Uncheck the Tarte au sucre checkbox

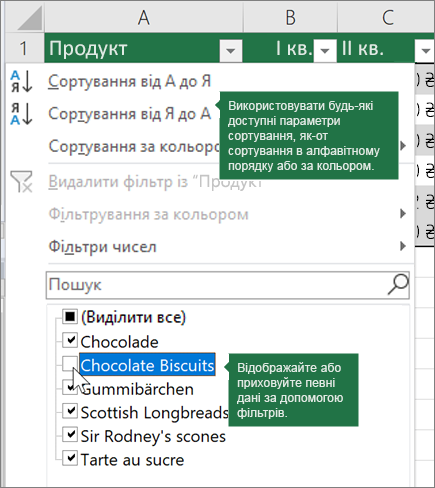[x=70, y=458]
